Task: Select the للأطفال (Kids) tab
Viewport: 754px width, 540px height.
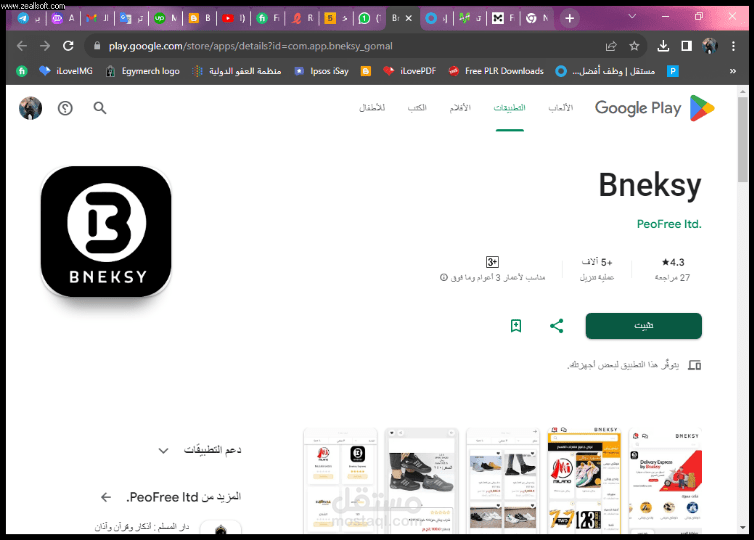Action: [372, 108]
